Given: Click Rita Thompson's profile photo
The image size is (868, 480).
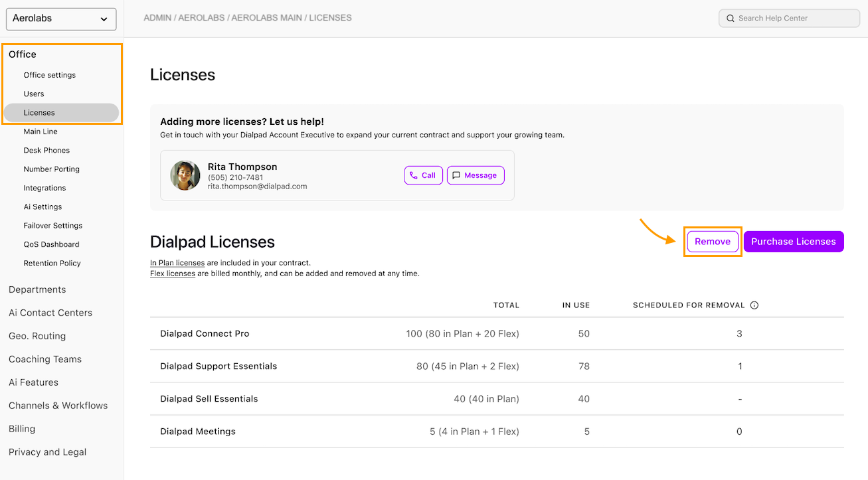Looking at the screenshot, I should 185,175.
